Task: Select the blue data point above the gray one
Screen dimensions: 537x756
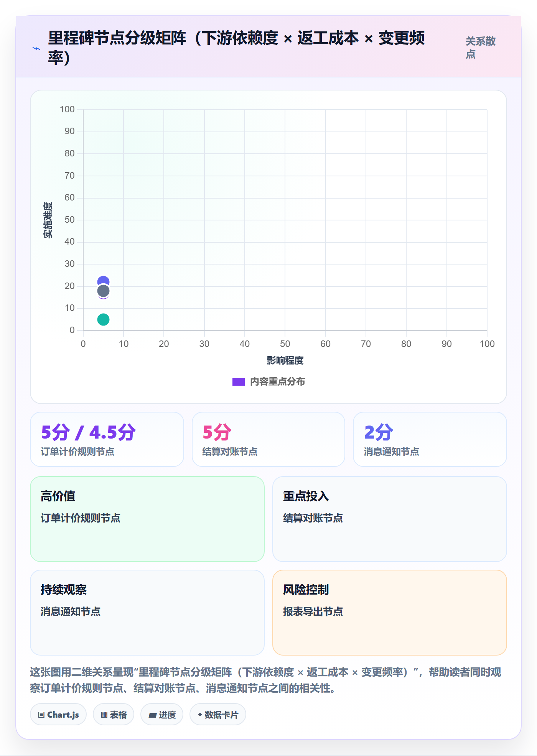Action: tap(103, 281)
